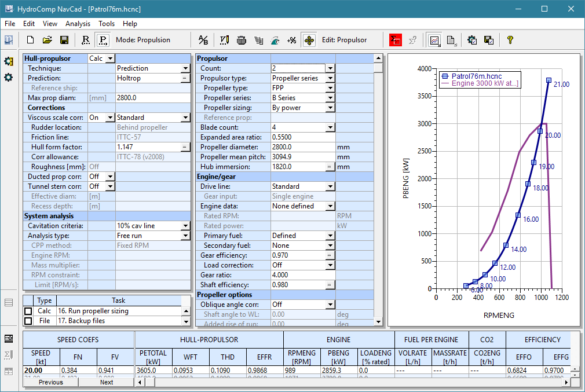Open a project with the folder icon

click(47, 40)
